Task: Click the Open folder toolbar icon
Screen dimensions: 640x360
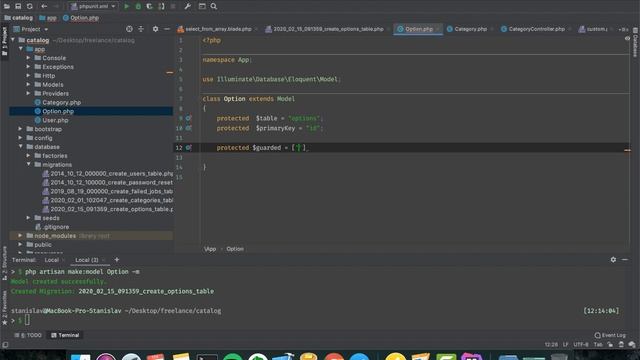Action: pos(7,6)
